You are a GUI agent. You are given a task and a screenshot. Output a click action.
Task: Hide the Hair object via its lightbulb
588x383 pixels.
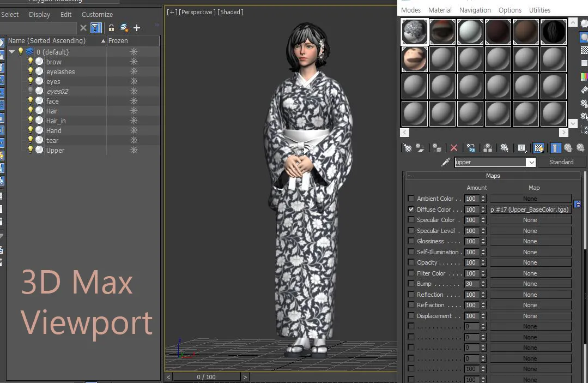[x=31, y=111]
